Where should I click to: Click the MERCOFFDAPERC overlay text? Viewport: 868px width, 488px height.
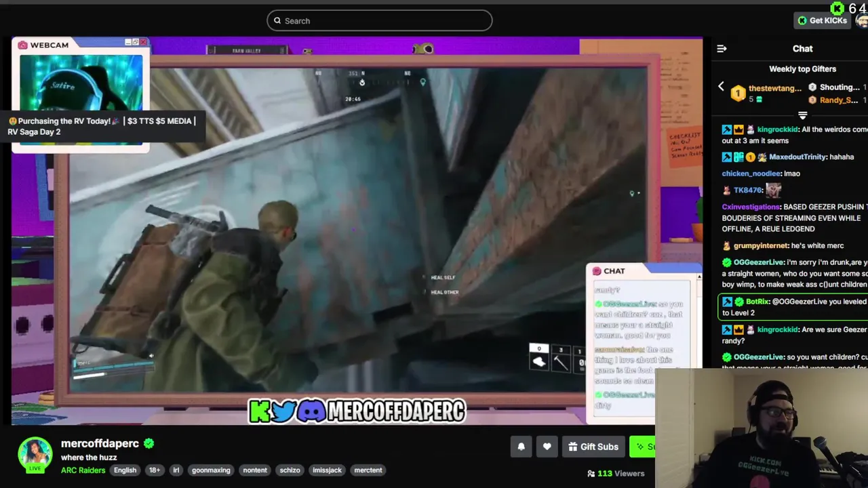pyautogui.click(x=397, y=411)
